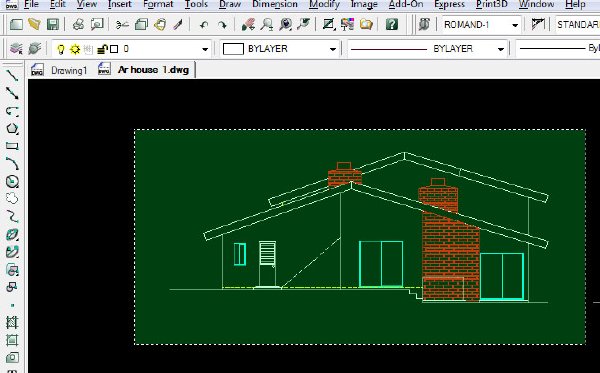The image size is (600, 373).
Task: Select the Insert Block tool
Action: point(12,270)
